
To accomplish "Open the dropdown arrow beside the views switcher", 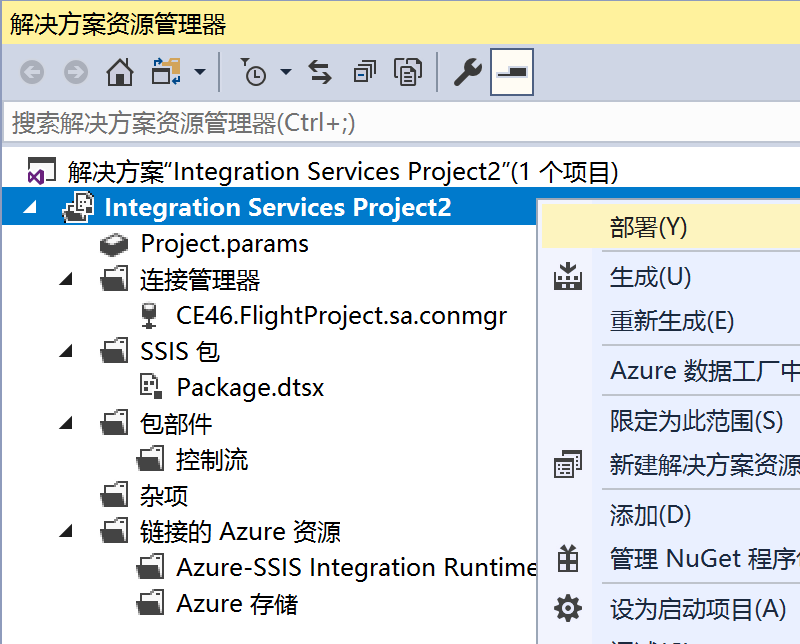I will [199, 72].
